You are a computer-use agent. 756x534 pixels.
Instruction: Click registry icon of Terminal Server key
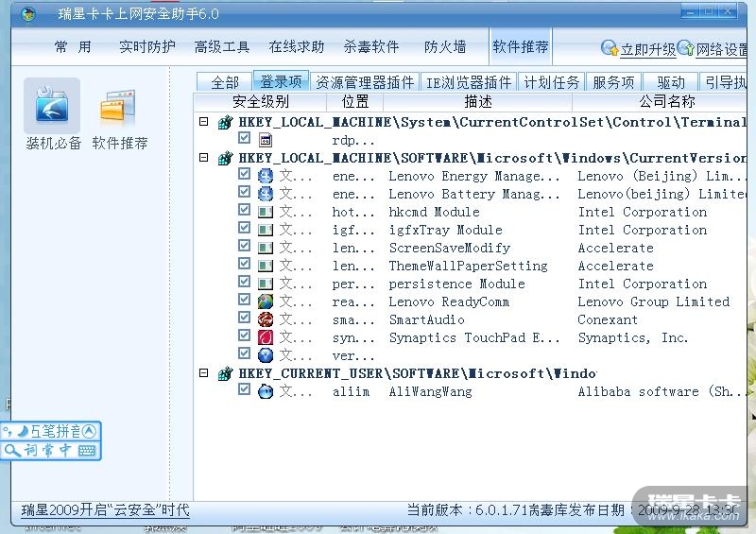click(x=225, y=123)
